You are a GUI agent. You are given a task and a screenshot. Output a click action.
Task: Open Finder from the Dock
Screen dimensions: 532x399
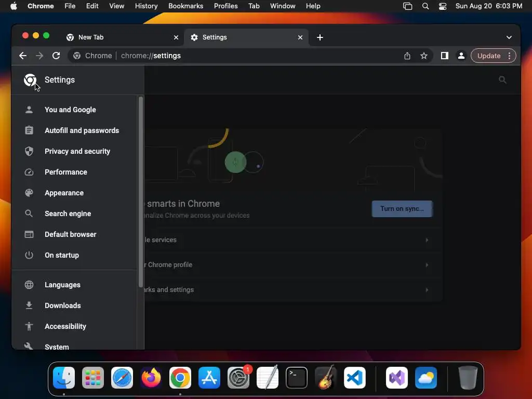(x=64, y=378)
